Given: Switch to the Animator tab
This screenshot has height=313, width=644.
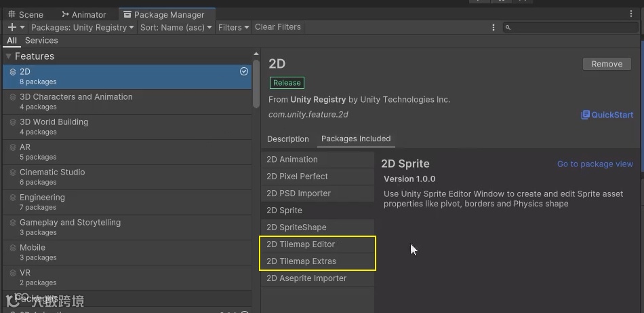Looking at the screenshot, I should tap(84, 14).
